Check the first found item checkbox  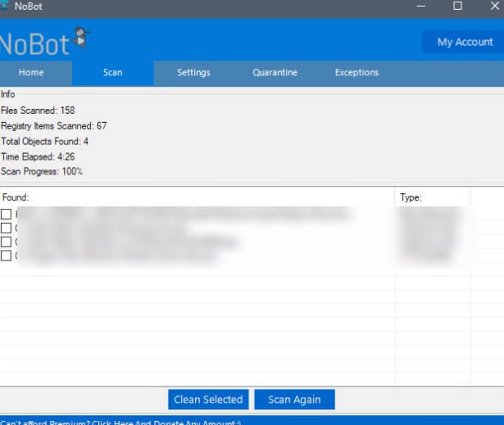pyautogui.click(x=6, y=214)
